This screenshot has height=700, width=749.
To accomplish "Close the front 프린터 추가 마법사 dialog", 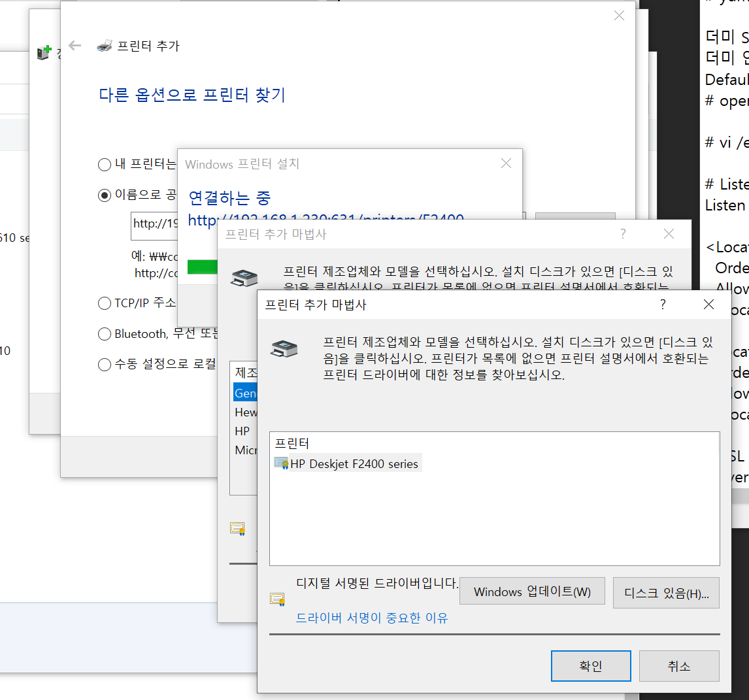I will [x=709, y=305].
